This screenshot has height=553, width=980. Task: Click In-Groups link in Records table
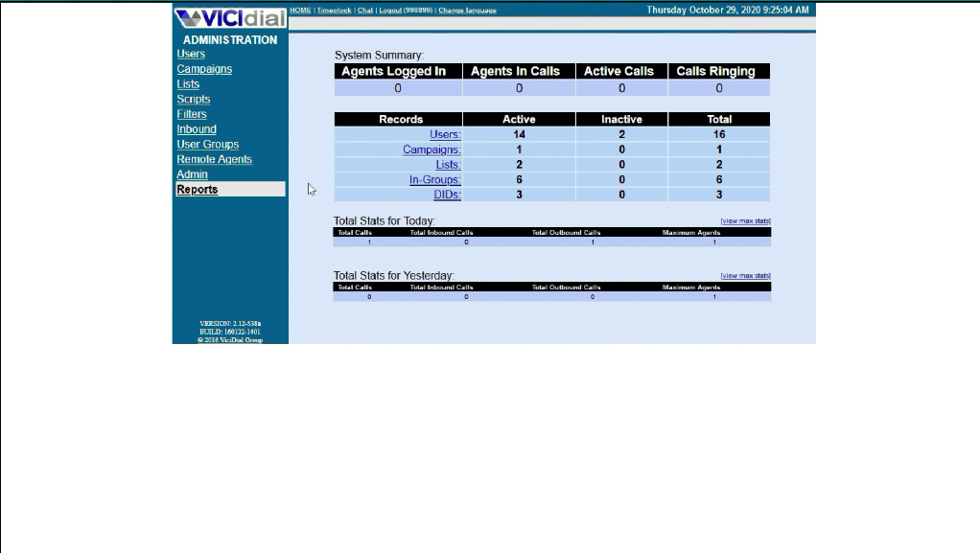435,180
